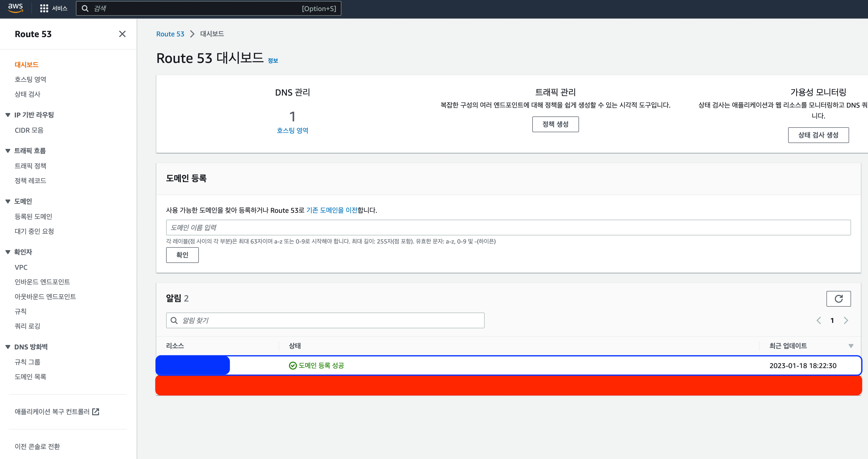Open CIDR 모음 in the sidebar
868x459 pixels.
[29, 130]
